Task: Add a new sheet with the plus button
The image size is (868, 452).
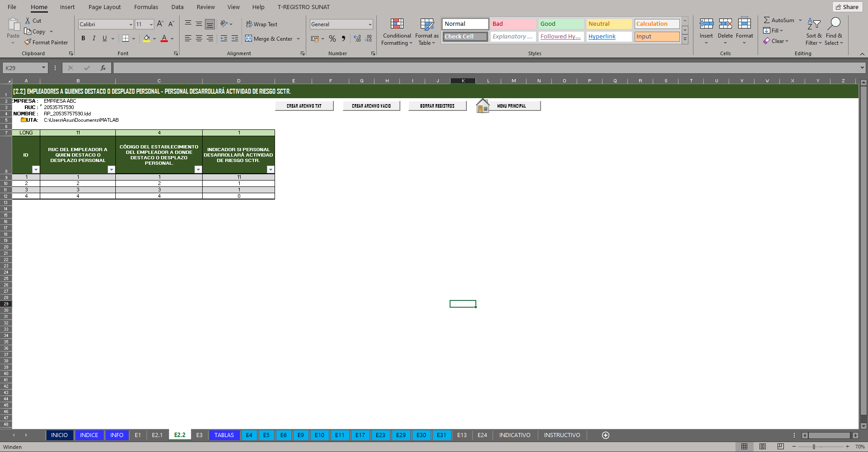Action: click(606, 435)
